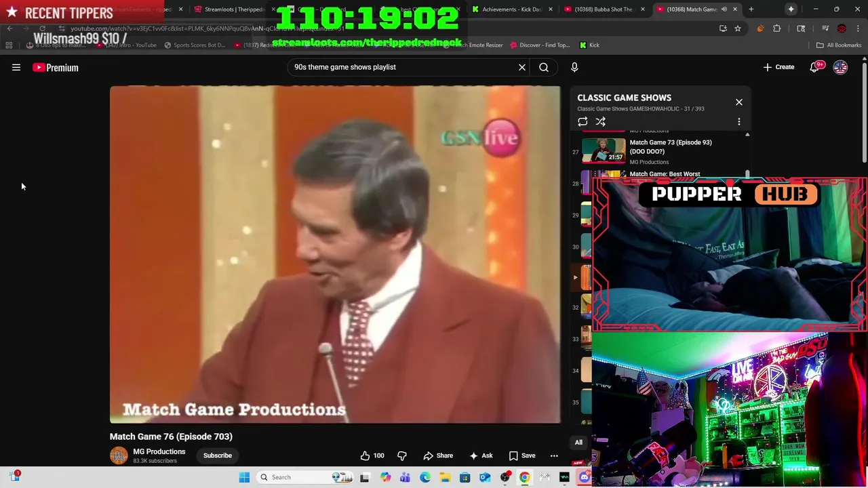
Task: Close the Achievements Kick tab
Action: tap(550, 9)
